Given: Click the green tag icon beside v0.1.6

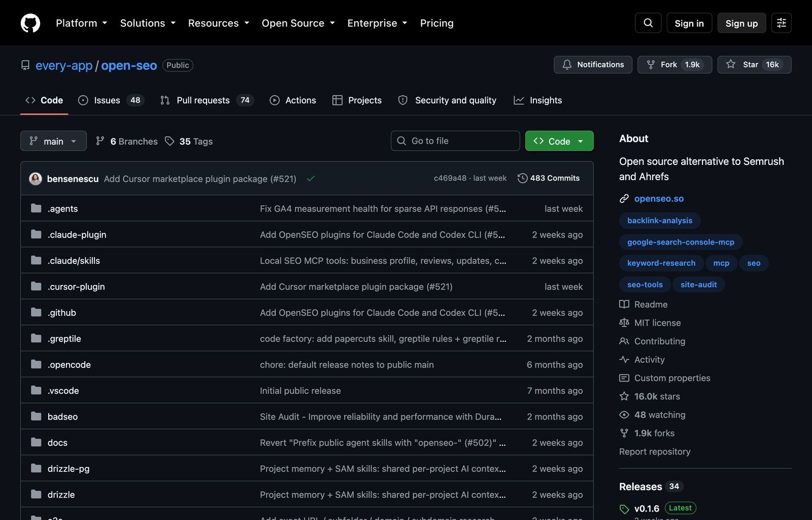Looking at the screenshot, I should (624, 509).
